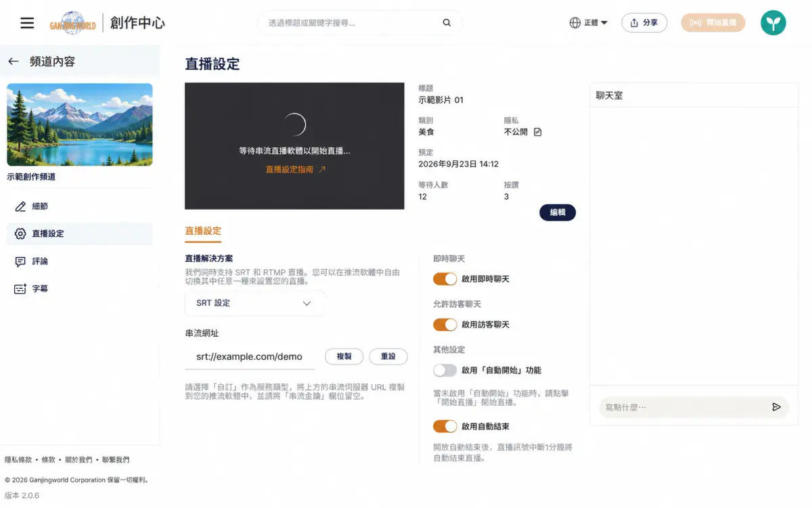Open the 隱私條款 footer link
This screenshot has height=508, width=812.
pos(18,460)
